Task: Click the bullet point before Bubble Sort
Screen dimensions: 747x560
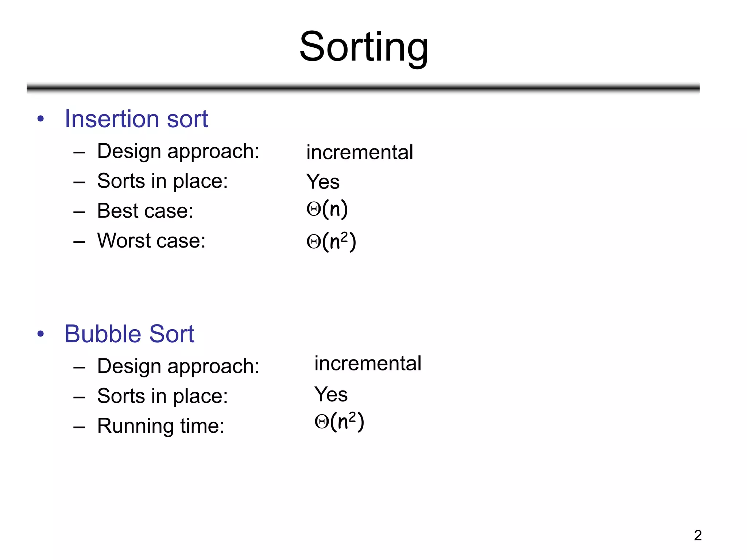Action: [x=40, y=334]
